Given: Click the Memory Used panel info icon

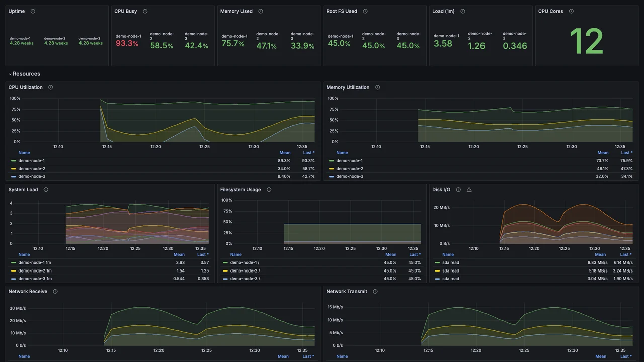Looking at the screenshot, I should pos(261,11).
